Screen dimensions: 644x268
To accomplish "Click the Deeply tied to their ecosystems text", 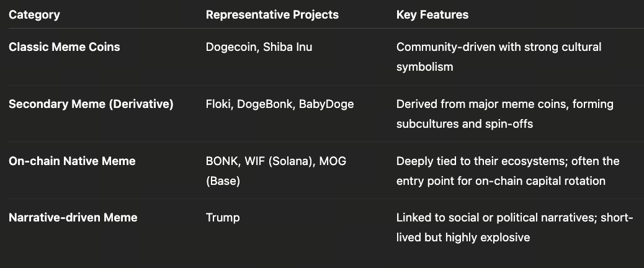I will point(490,161).
